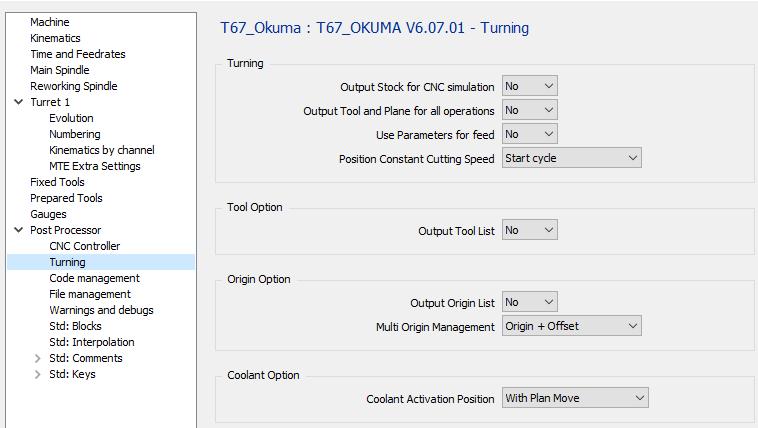Open Position Constant Cutting Speed dropdown
The image size is (758, 428).
click(x=571, y=158)
